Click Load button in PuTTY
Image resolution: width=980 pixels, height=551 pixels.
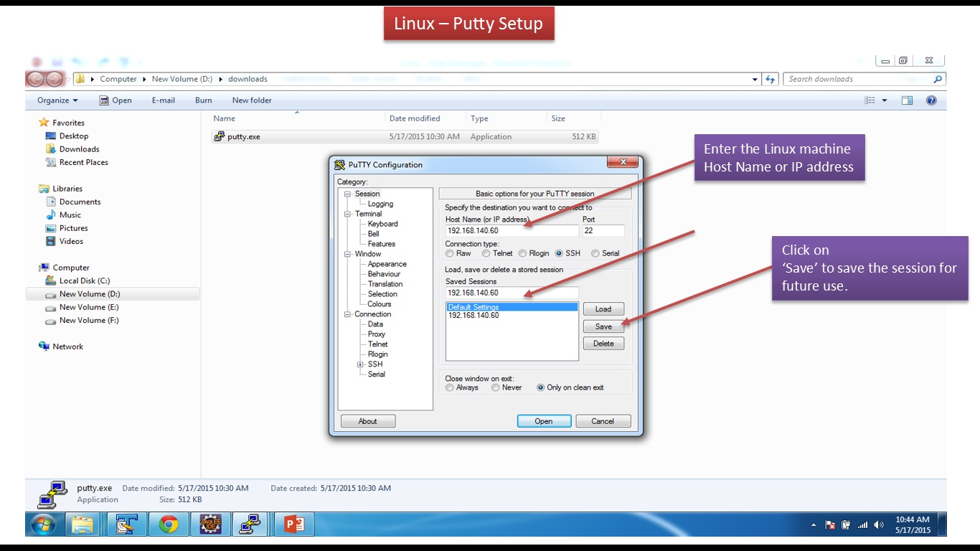[603, 309]
